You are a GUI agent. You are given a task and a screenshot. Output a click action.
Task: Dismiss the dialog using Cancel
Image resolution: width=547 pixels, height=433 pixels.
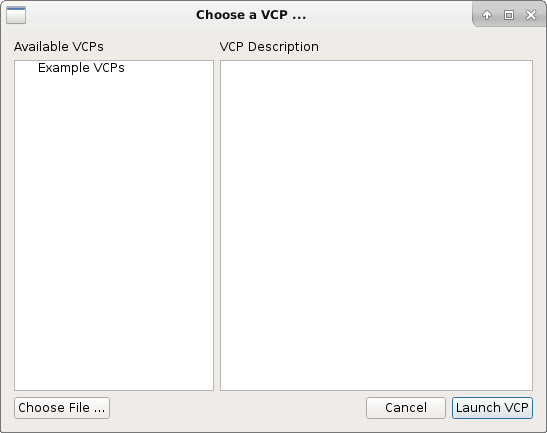406,408
